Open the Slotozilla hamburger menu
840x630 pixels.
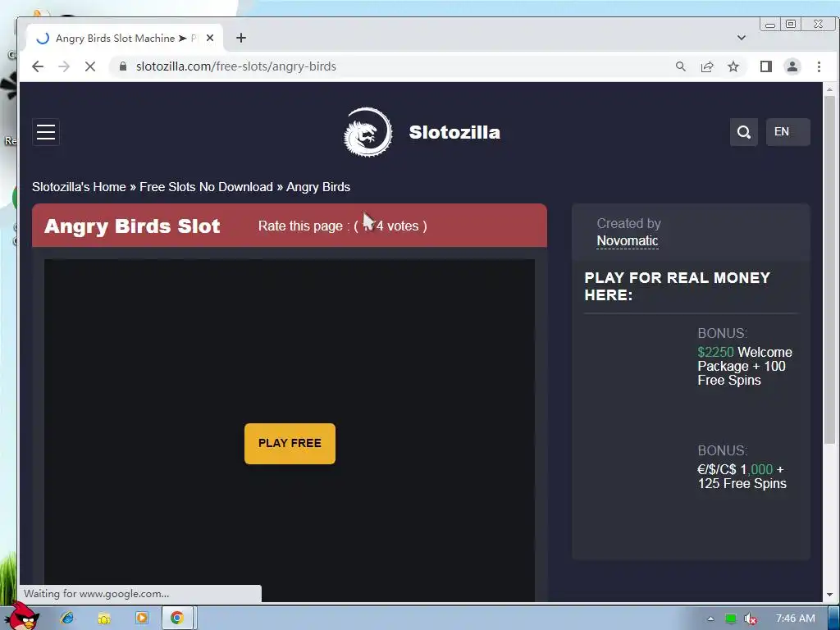[x=46, y=132]
